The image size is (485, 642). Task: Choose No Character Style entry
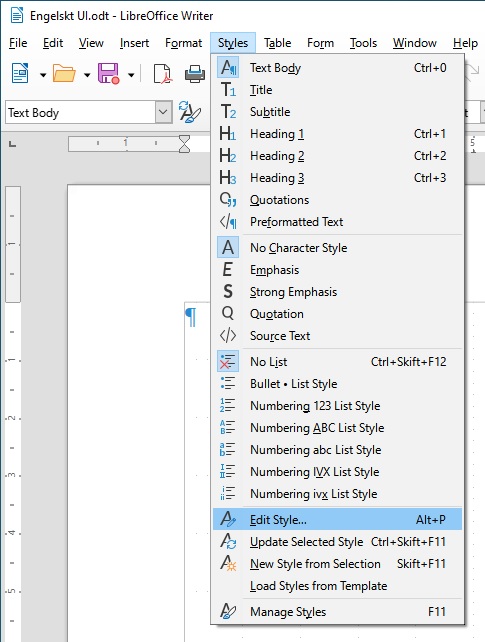[x=338, y=248]
